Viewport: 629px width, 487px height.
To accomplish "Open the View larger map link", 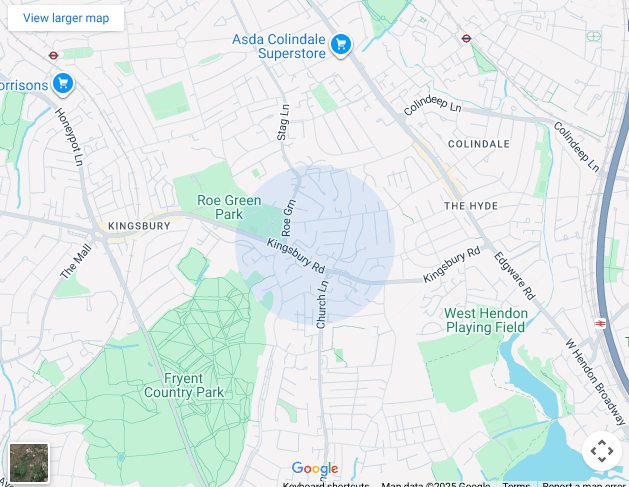I will (x=66, y=18).
